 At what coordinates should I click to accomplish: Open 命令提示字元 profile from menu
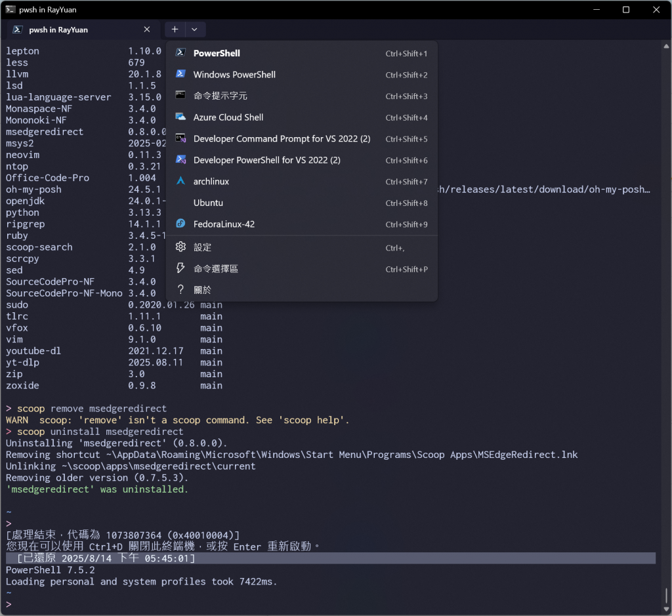click(302, 96)
